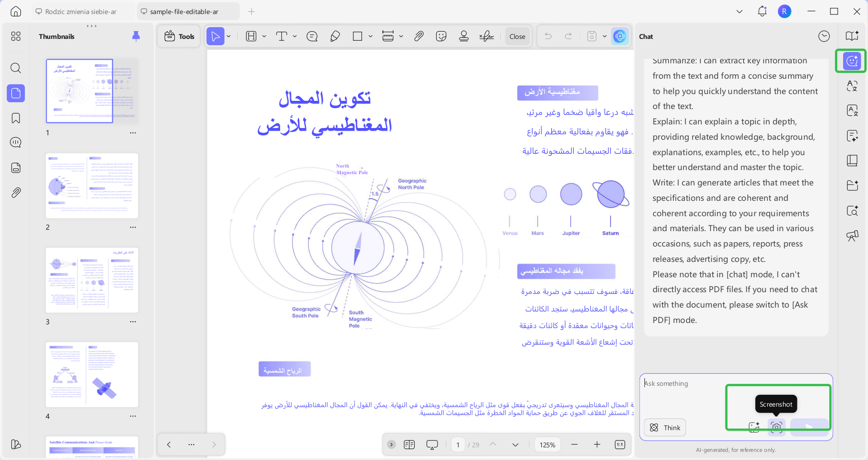Insert a sticker from toolbar
Image resolution: width=868 pixels, height=460 pixels.
click(x=441, y=36)
